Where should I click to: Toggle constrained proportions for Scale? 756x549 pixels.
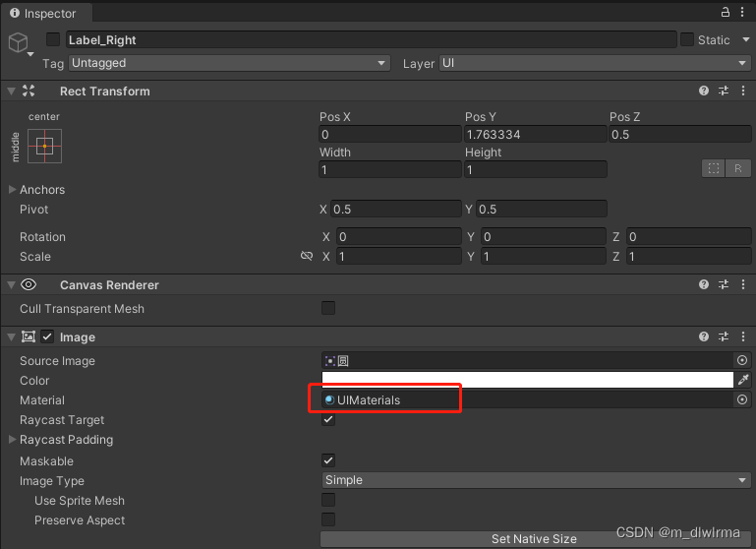coord(307,256)
